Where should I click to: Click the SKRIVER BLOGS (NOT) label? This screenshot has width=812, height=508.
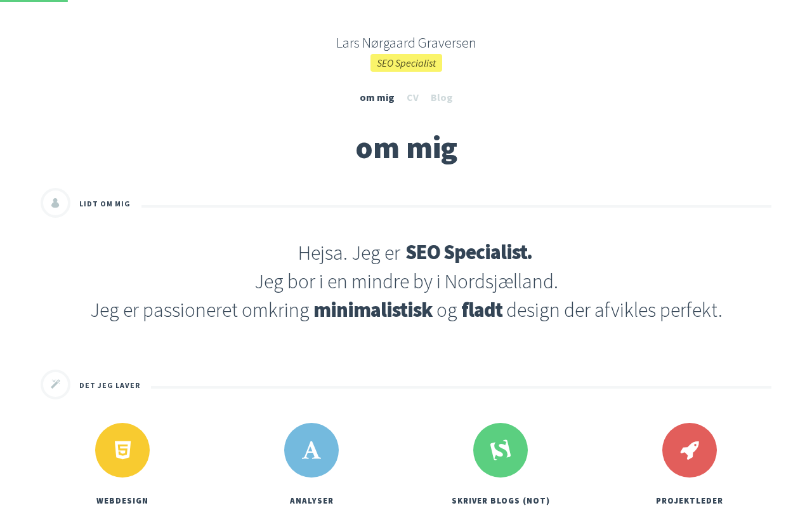501,500
